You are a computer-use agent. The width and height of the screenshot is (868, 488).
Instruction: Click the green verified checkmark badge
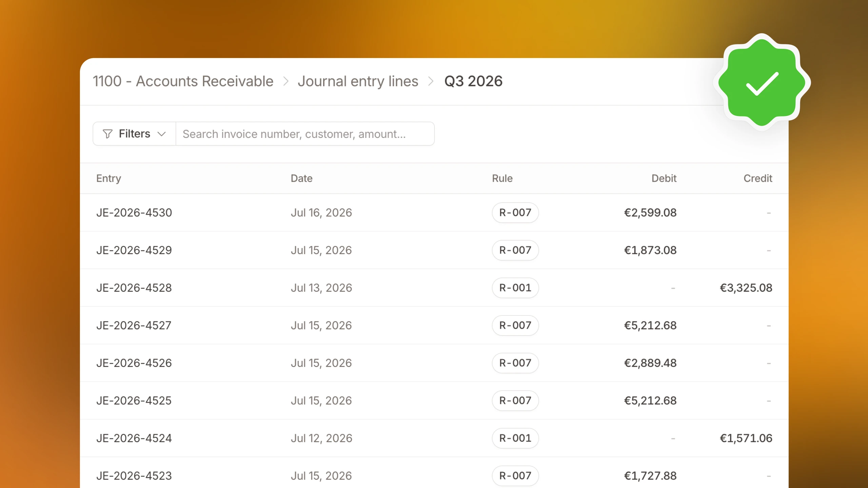(762, 82)
